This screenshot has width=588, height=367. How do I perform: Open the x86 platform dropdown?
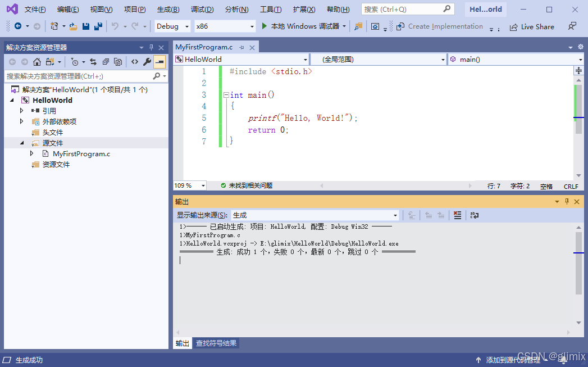tap(225, 26)
